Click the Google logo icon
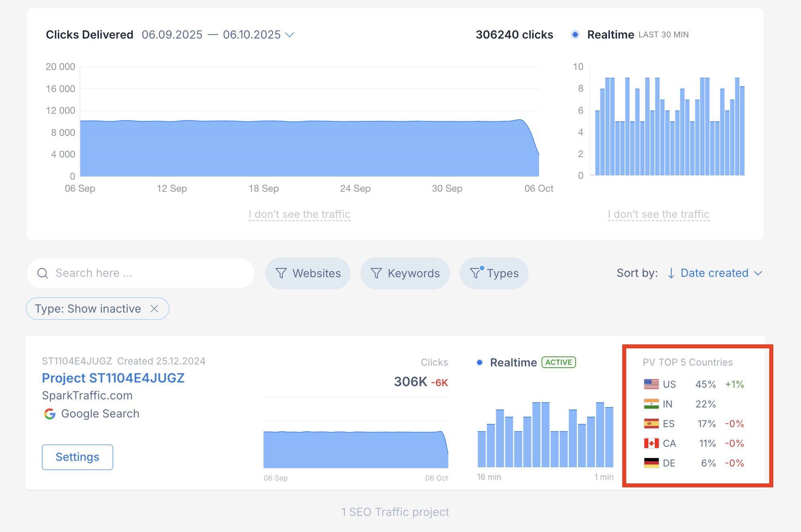This screenshot has height=532, width=801. click(50, 414)
